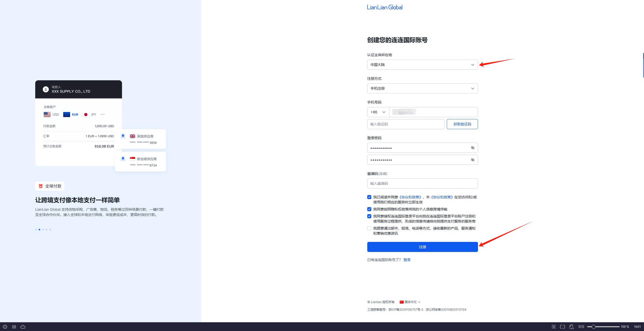The width and height of the screenshot is (644, 331).
Task: Click the user avatar on 英国供应商 card
Action: (123, 136)
